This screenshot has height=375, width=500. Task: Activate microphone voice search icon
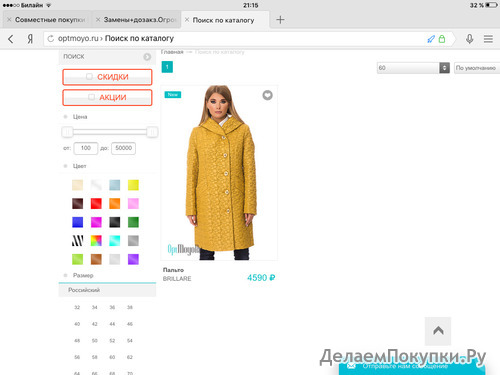(x=470, y=39)
